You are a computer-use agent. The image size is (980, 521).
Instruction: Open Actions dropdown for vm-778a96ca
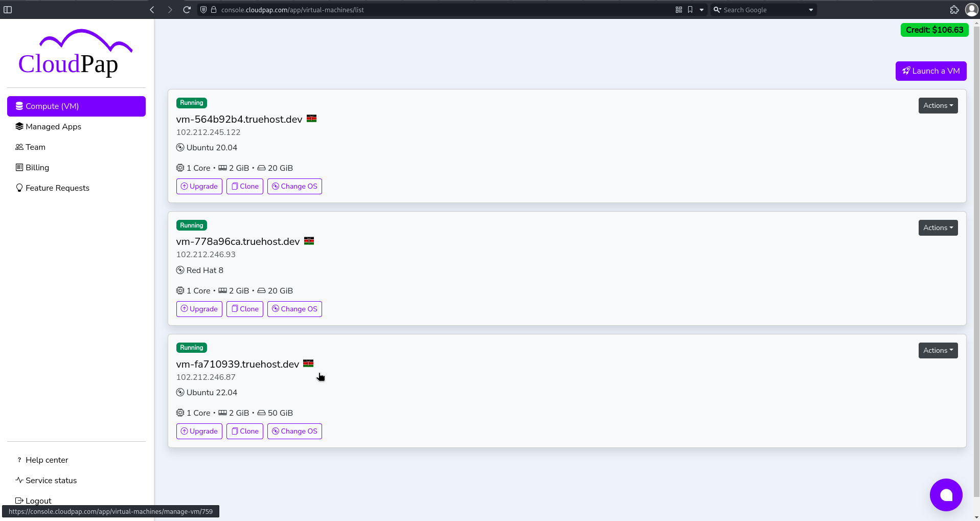click(938, 228)
